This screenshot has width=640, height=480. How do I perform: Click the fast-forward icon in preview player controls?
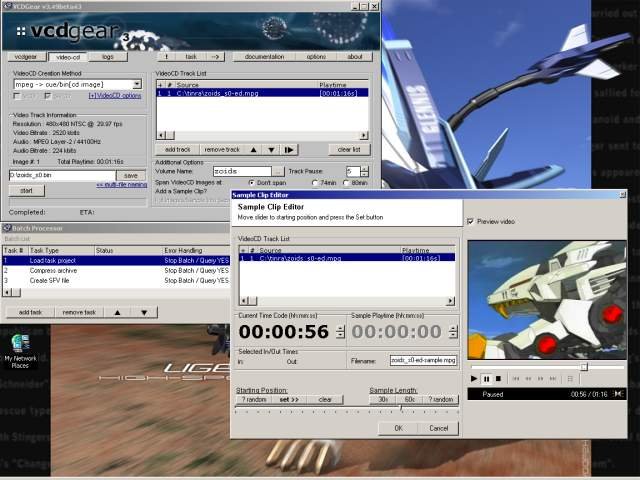540,379
